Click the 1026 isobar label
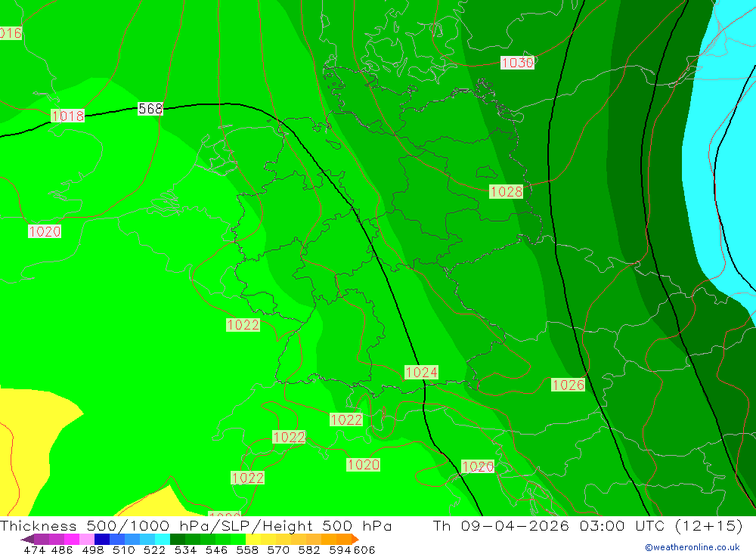Image resolution: width=756 pixels, height=554 pixels. [x=568, y=385]
